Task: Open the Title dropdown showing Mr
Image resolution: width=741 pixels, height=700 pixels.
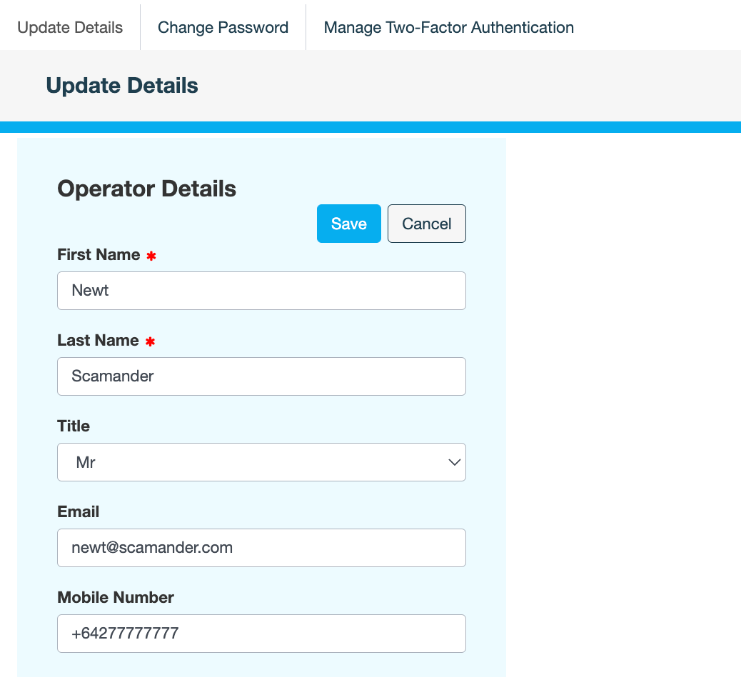Action: 261,462
